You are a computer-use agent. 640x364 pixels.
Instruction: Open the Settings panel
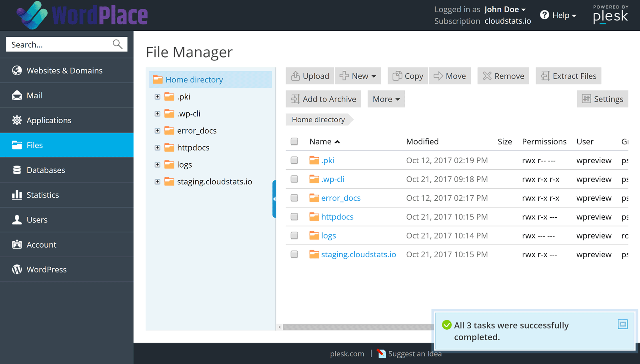coord(602,99)
